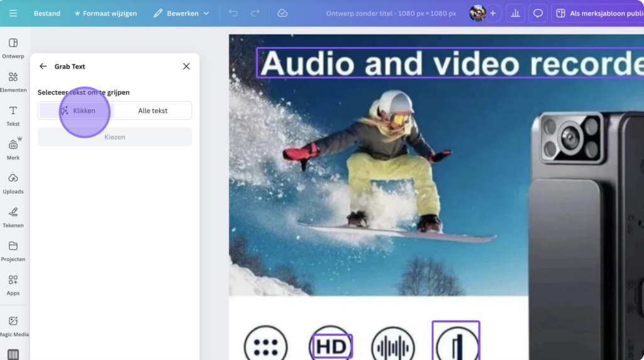
Task: Open the Elementen sidebar panel
Action: pos(13,82)
